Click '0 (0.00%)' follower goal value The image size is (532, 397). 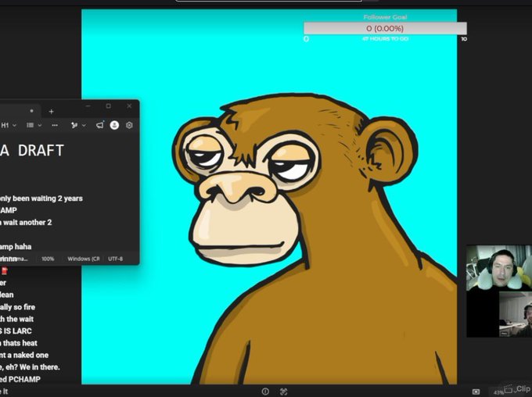[x=385, y=28]
